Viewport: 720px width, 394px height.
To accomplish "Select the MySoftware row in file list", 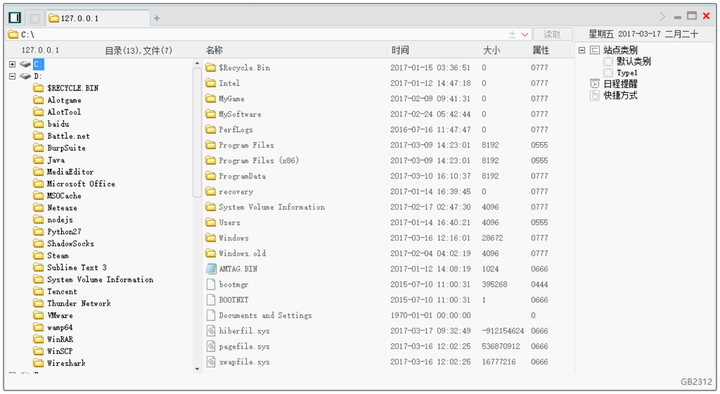I will click(388, 114).
